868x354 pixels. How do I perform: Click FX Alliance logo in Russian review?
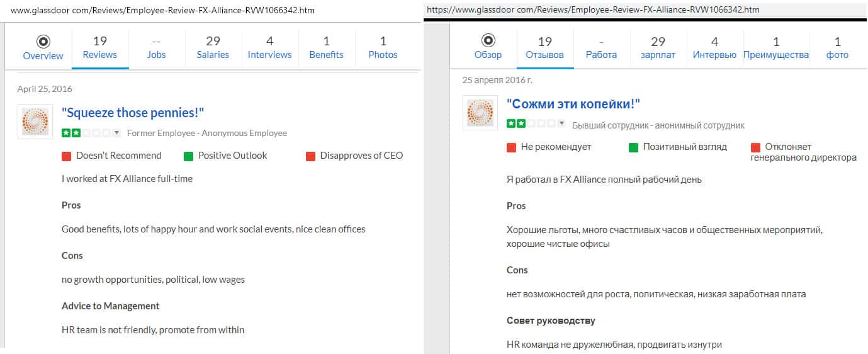pyautogui.click(x=480, y=113)
